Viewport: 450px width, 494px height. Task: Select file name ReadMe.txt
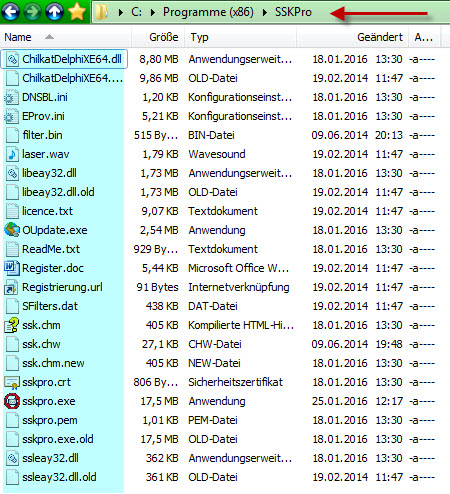click(x=51, y=249)
